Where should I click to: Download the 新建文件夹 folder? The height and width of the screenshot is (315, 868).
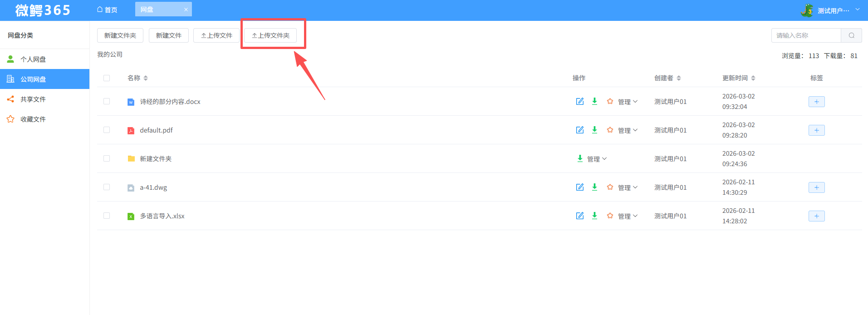coord(580,158)
